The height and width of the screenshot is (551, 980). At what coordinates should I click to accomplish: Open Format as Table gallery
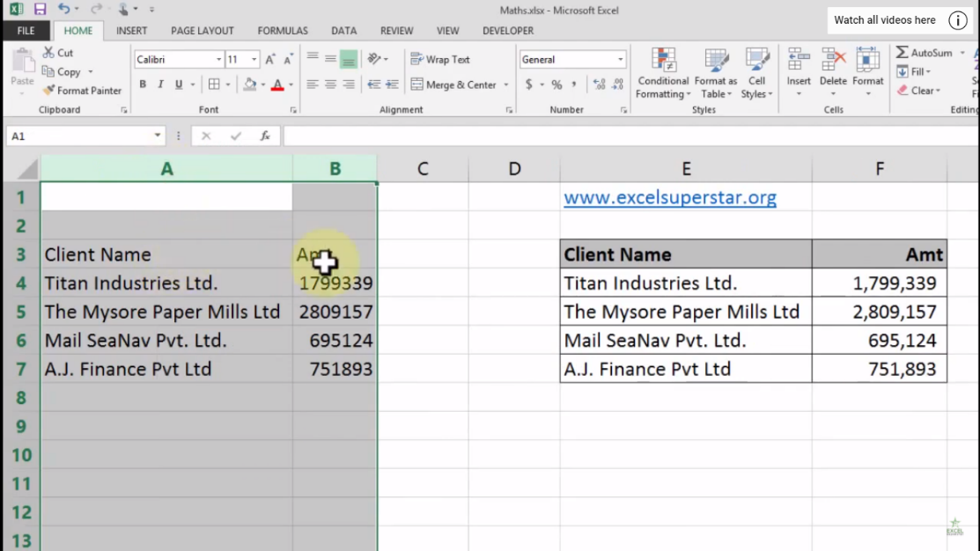click(x=716, y=73)
